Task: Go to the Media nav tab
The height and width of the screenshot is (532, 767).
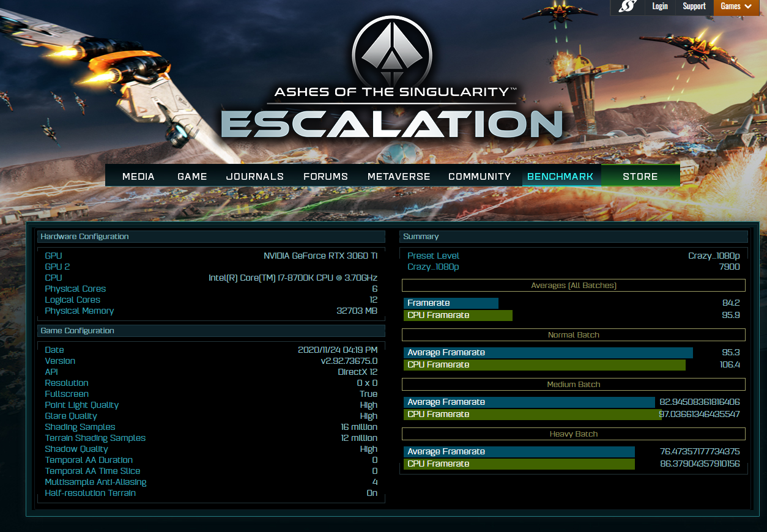Action: coord(138,176)
